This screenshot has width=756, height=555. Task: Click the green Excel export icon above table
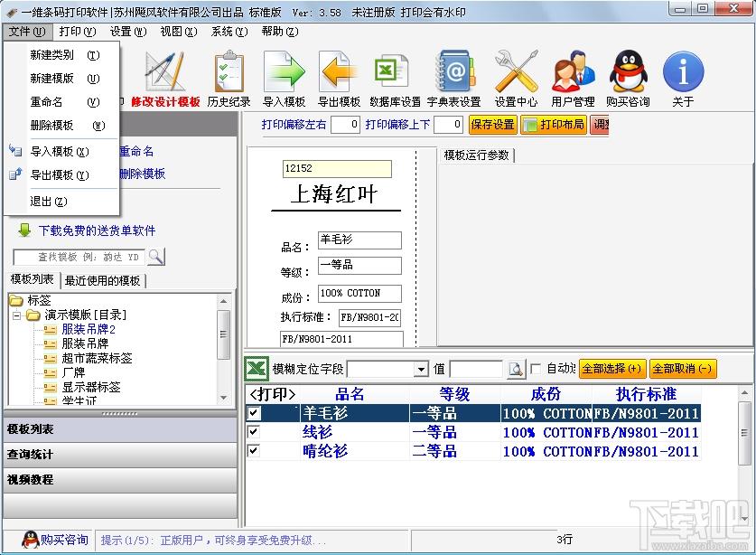point(256,369)
